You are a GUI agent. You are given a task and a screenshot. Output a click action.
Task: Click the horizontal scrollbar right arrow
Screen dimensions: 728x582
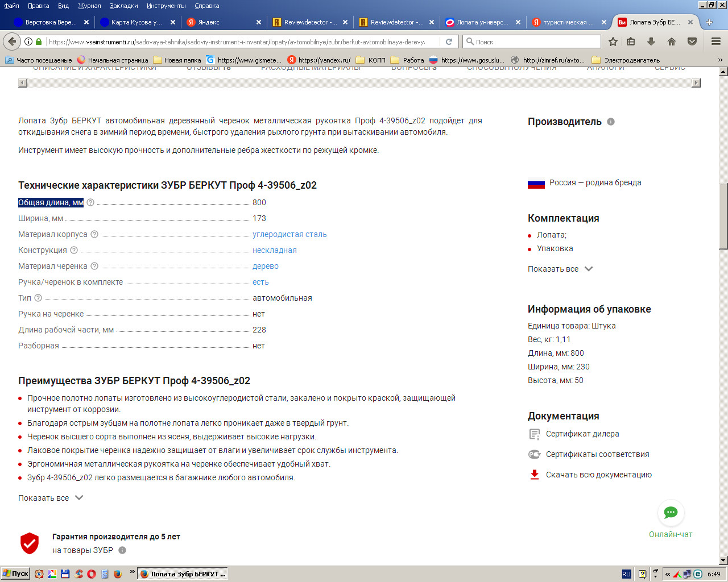[696, 83]
